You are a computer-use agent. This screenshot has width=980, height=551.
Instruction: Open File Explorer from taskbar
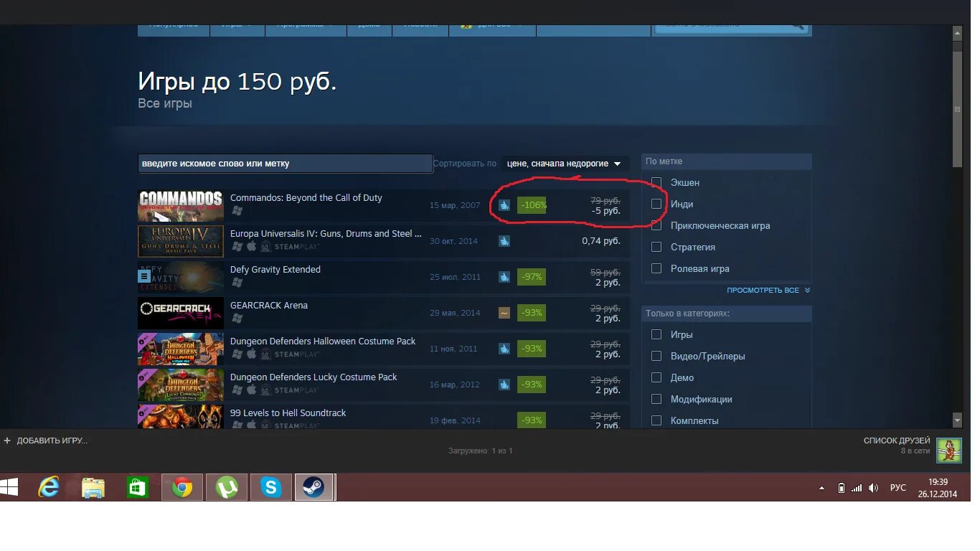(x=93, y=488)
